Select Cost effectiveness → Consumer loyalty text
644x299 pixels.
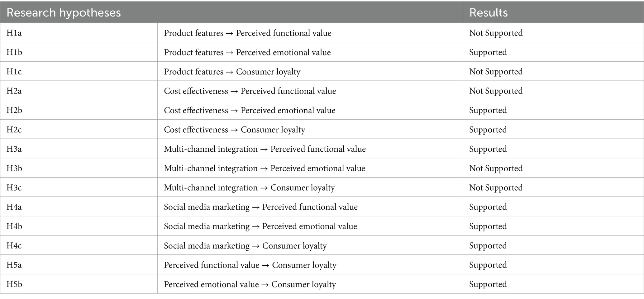(x=235, y=130)
